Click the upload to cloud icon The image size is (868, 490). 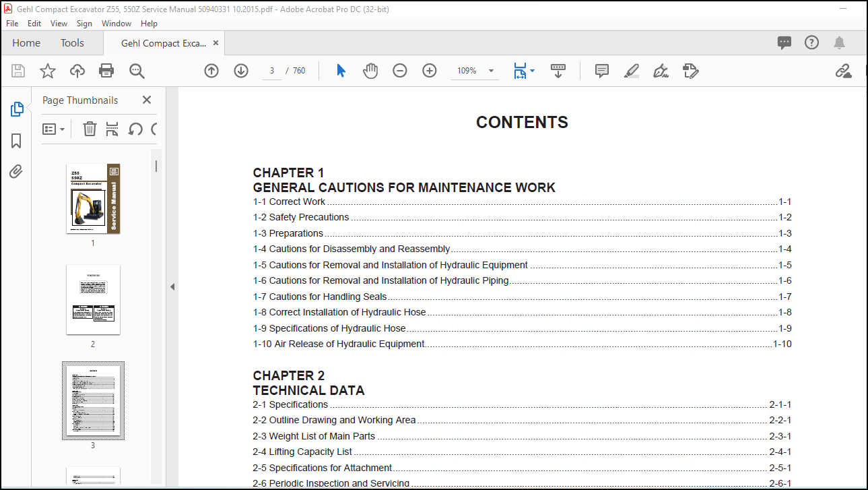click(x=77, y=71)
